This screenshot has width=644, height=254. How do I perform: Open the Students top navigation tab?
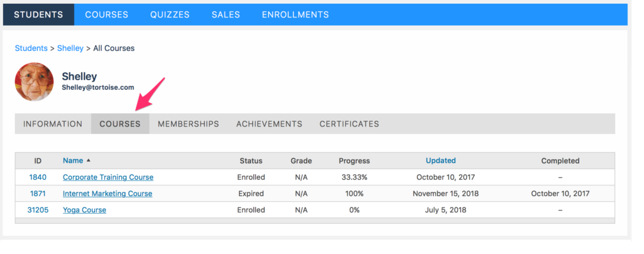coord(38,14)
